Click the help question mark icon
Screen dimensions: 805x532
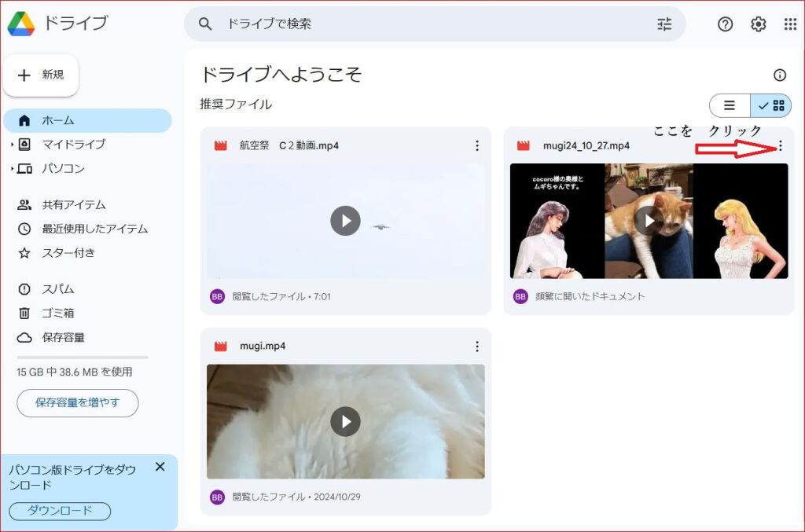[x=725, y=24]
